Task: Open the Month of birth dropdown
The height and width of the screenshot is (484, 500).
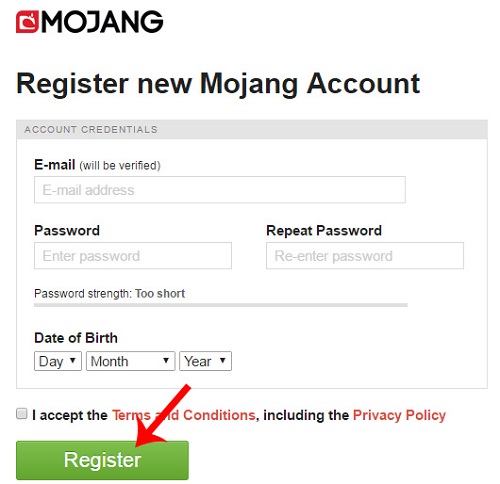Action: pyautogui.click(x=130, y=361)
